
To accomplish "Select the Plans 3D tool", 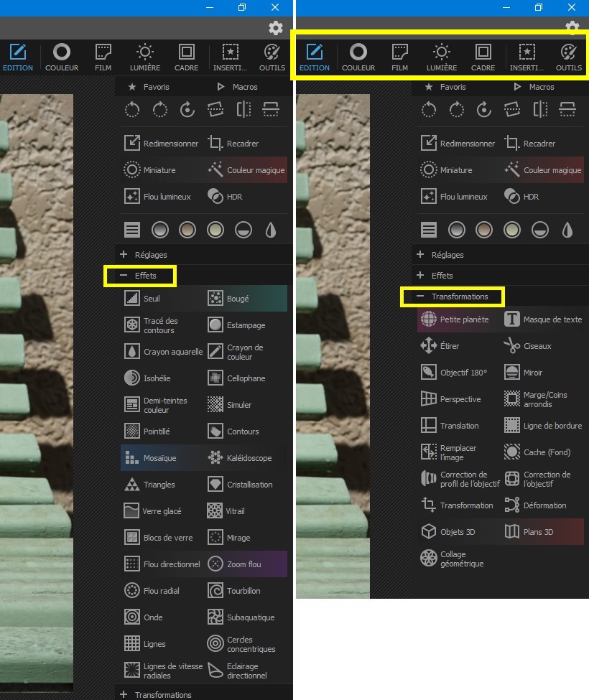I will click(529, 532).
